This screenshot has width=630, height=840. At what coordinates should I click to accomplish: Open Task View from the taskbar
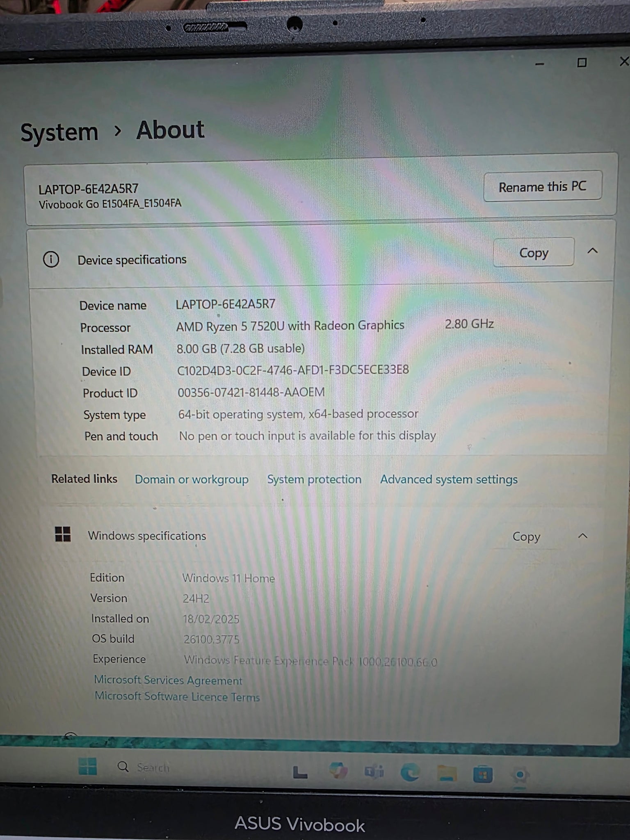[300, 773]
